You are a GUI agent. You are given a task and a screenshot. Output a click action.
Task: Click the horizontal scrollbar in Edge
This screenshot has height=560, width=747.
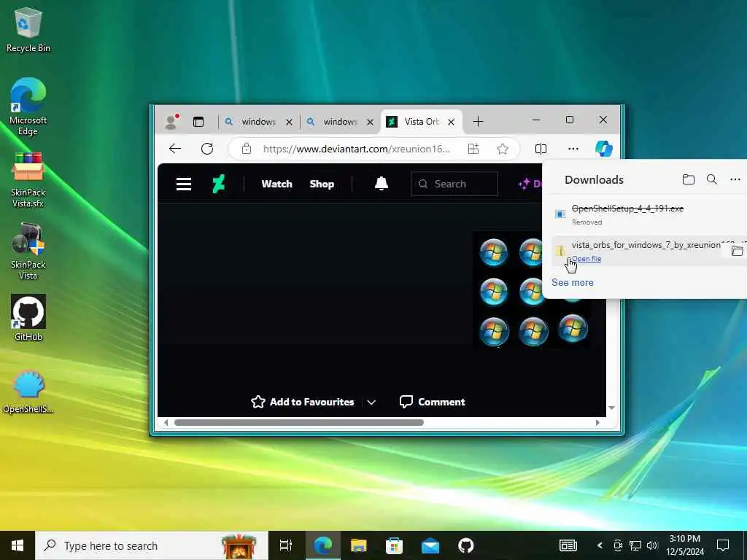[x=298, y=422]
